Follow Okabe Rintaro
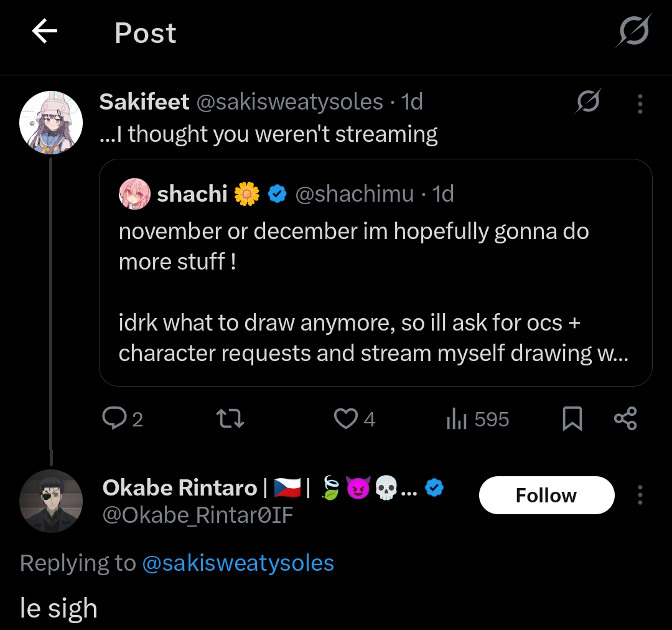This screenshot has height=630, width=672. point(546,496)
